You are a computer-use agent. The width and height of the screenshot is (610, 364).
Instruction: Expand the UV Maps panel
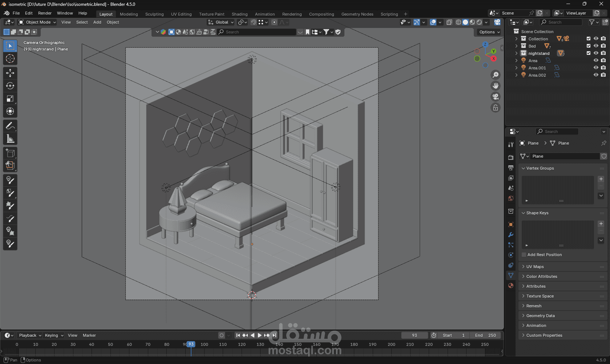coord(535,267)
